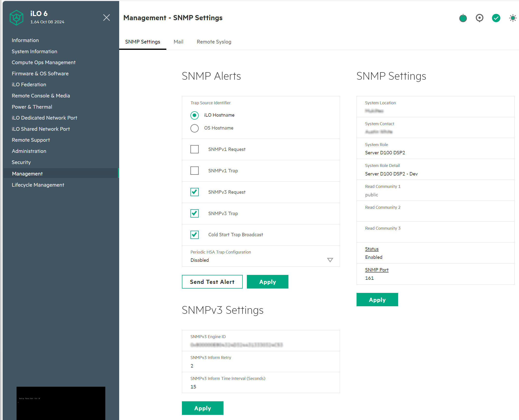
Task: Open iLO Shared Network Port
Action: 41,129
